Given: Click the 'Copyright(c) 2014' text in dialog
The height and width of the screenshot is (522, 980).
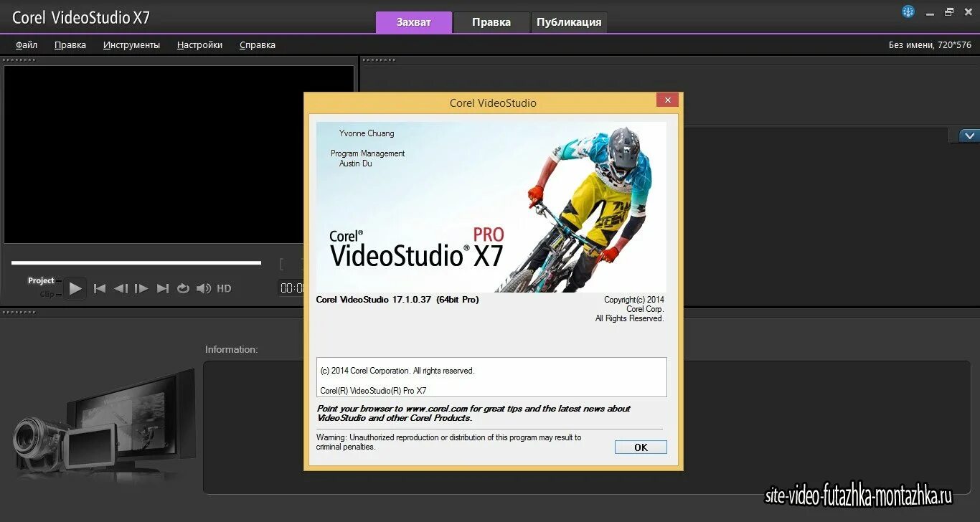Looking at the screenshot, I should pos(634,300).
